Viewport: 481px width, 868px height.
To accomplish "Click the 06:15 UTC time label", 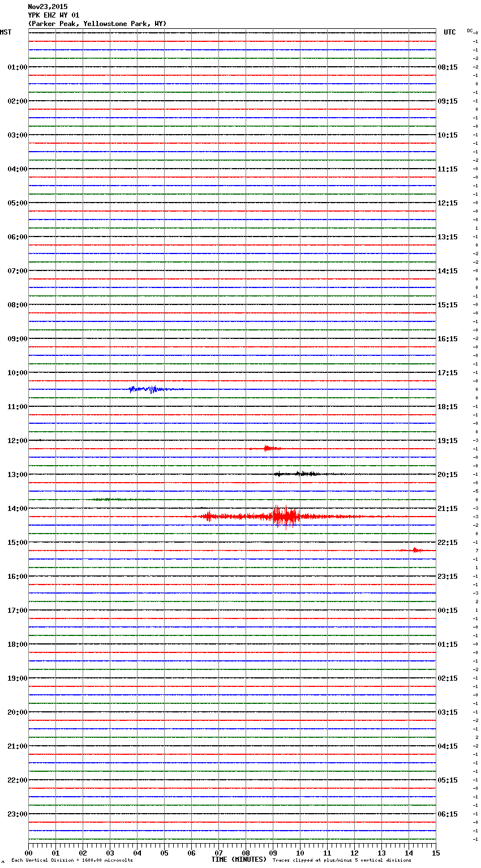I will pyautogui.click(x=448, y=814).
